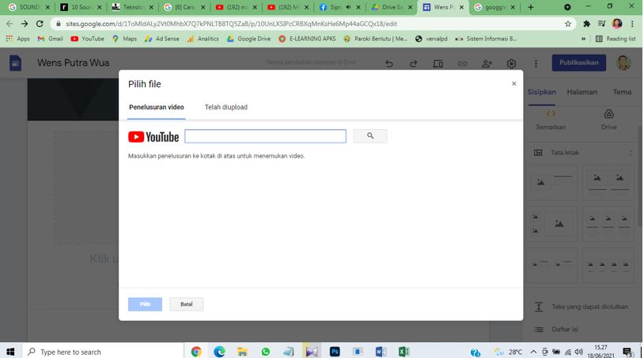Click the Batal button
Viewport: 644px width, 358px height.
coord(186,304)
